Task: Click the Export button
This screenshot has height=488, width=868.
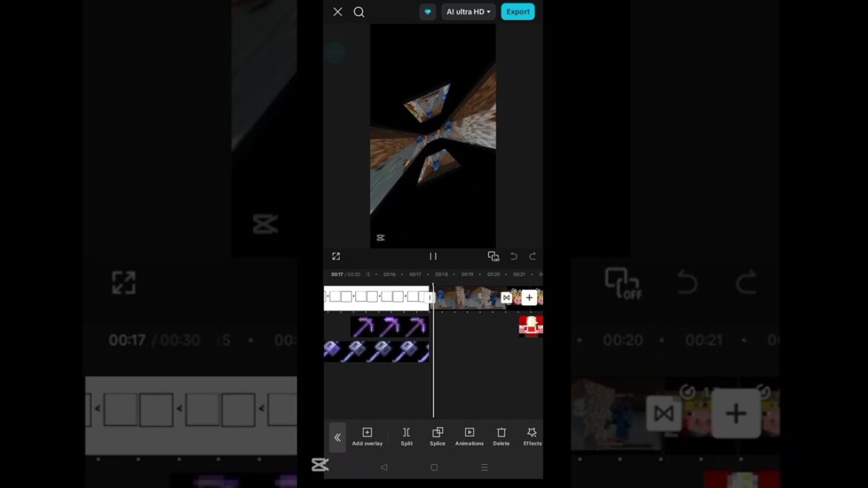Action: (518, 12)
